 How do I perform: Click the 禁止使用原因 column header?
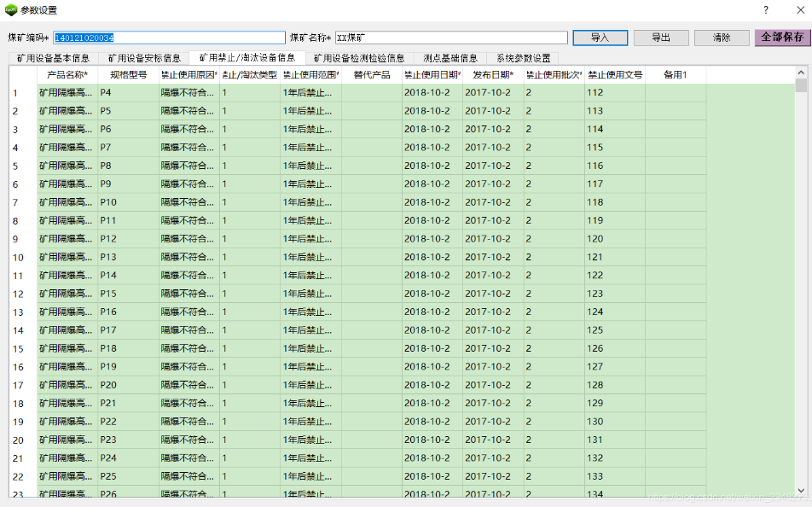(189, 75)
